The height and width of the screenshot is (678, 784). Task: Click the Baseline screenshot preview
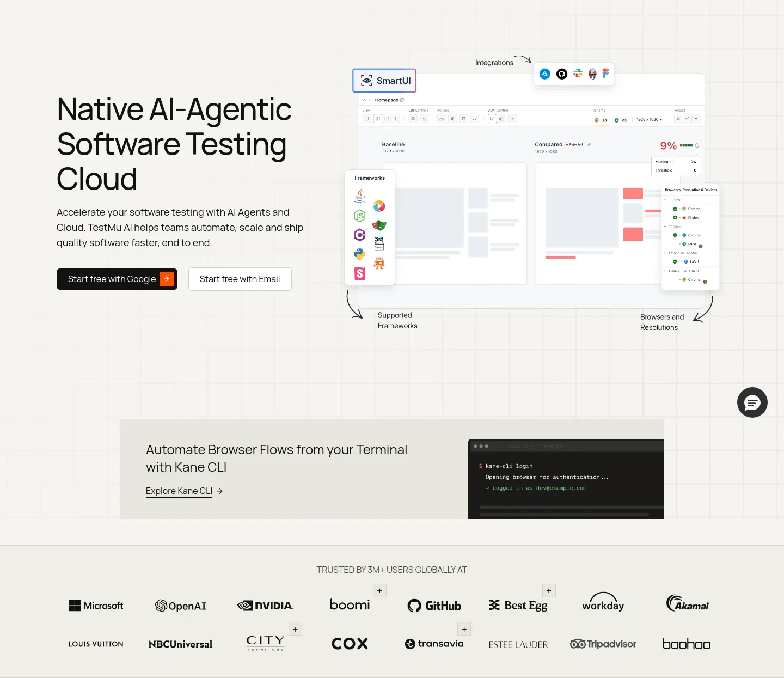[x=455, y=223]
